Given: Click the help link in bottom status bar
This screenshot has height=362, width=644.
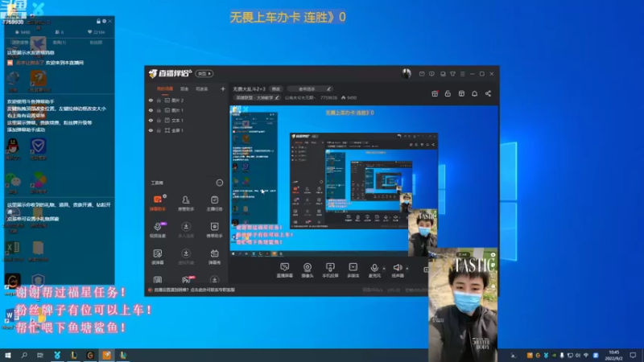Looking at the screenshot, I should (x=194, y=290).
